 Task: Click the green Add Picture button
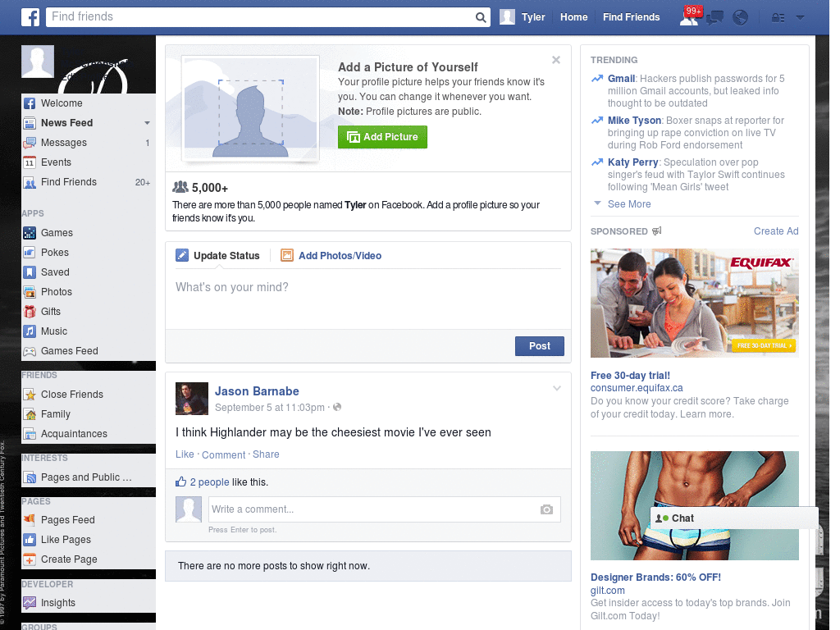point(382,137)
